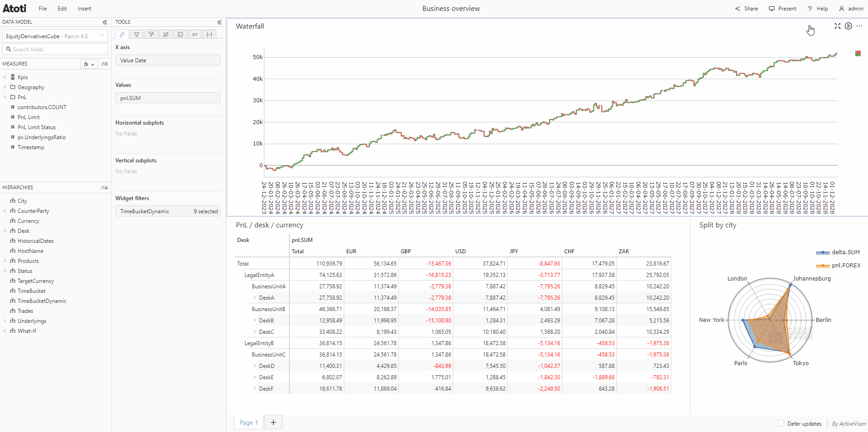Toggle the pnl.FOREX legend series
The image size is (868, 432).
click(x=838, y=266)
